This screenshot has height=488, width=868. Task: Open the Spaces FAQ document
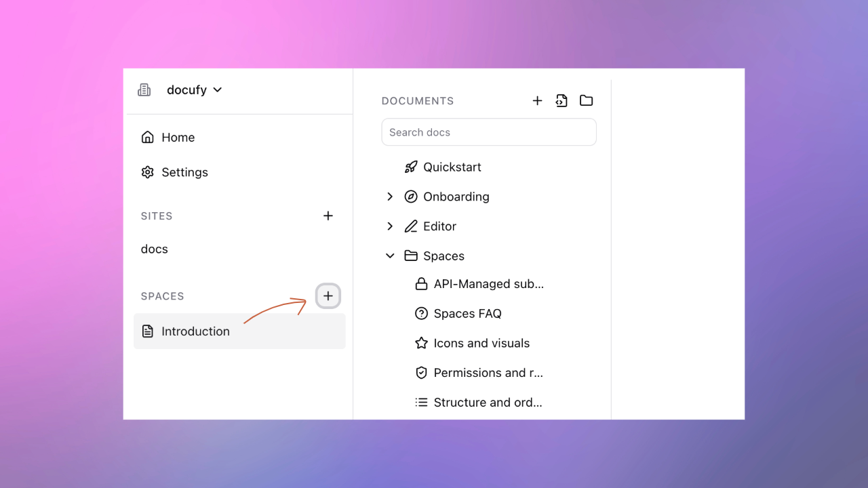pos(467,314)
